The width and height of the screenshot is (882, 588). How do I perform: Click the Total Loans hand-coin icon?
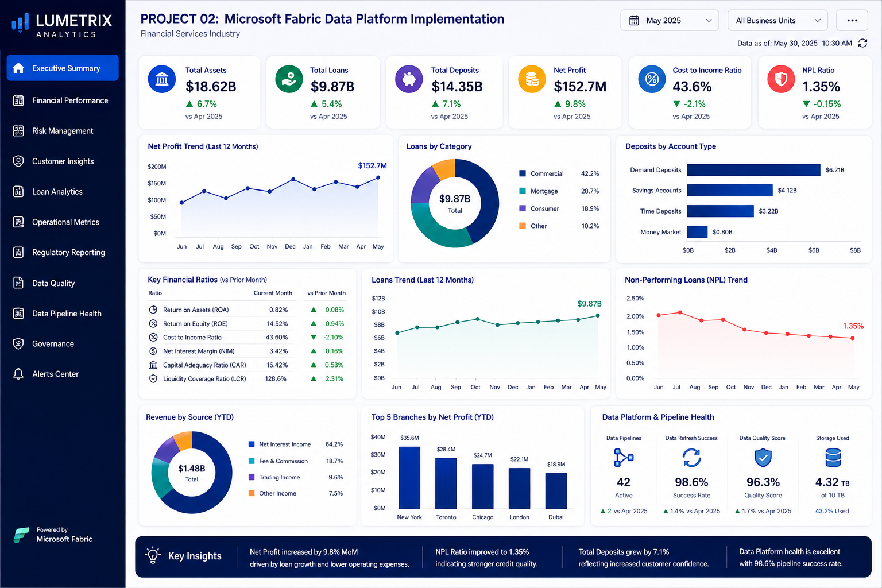pyautogui.click(x=289, y=79)
